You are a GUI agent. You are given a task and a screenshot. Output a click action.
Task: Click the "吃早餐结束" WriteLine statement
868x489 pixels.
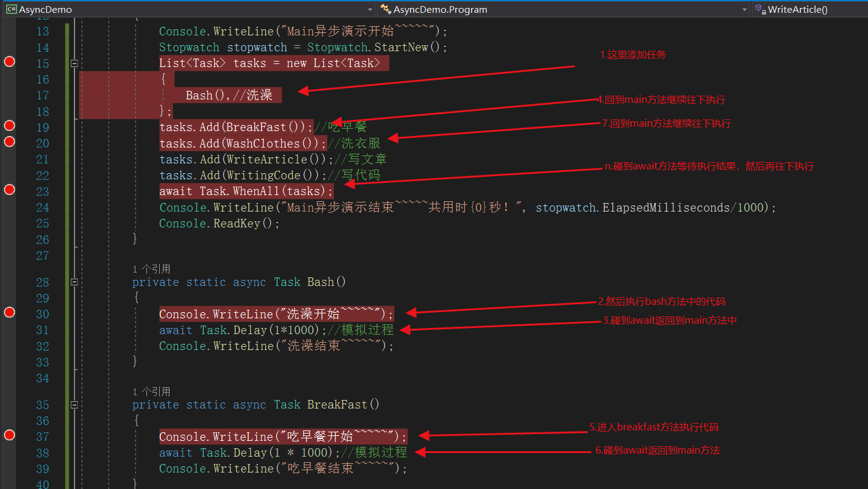point(283,468)
